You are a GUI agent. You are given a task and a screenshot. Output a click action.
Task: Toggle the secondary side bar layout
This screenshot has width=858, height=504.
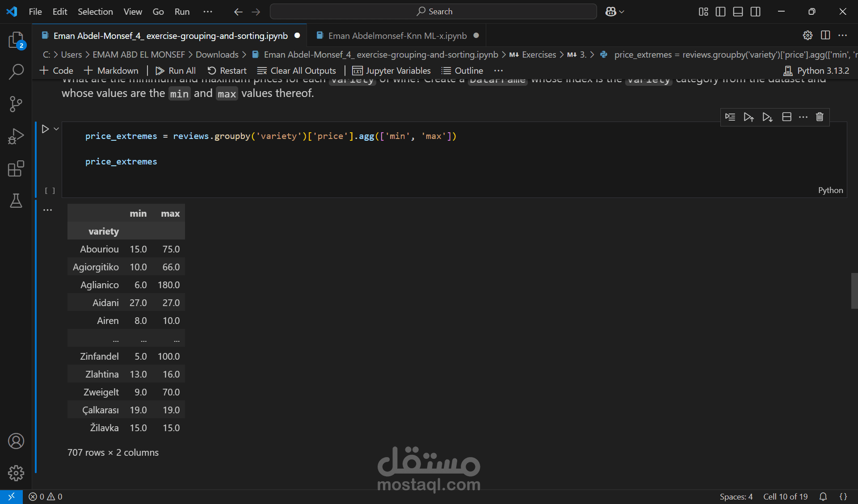pos(755,12)
